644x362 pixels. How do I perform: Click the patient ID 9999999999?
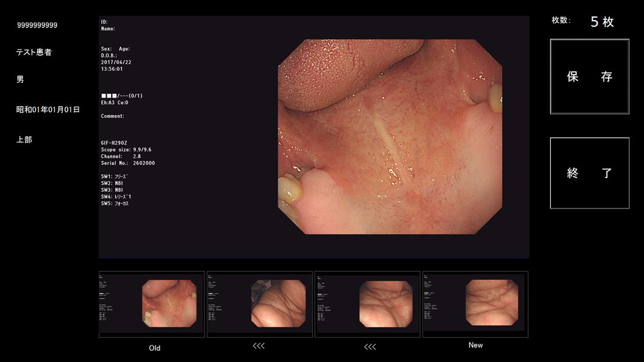37,25
